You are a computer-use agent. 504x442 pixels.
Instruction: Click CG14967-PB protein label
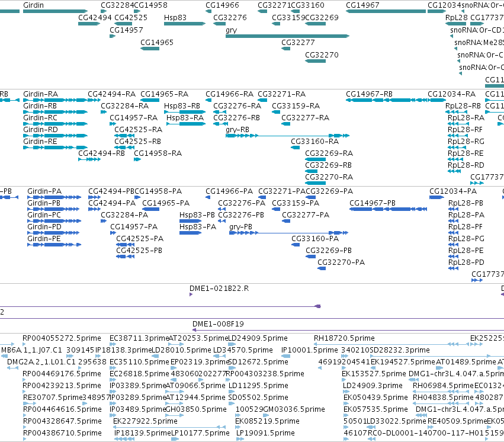[x=373, y=203]
